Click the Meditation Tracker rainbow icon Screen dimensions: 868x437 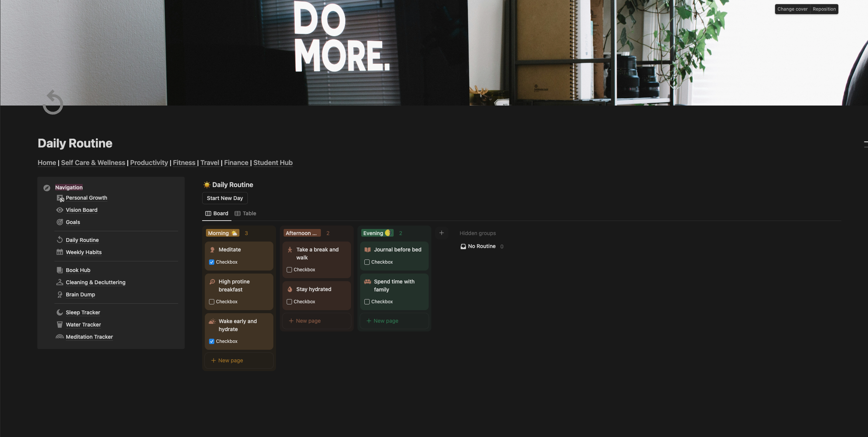60,337
